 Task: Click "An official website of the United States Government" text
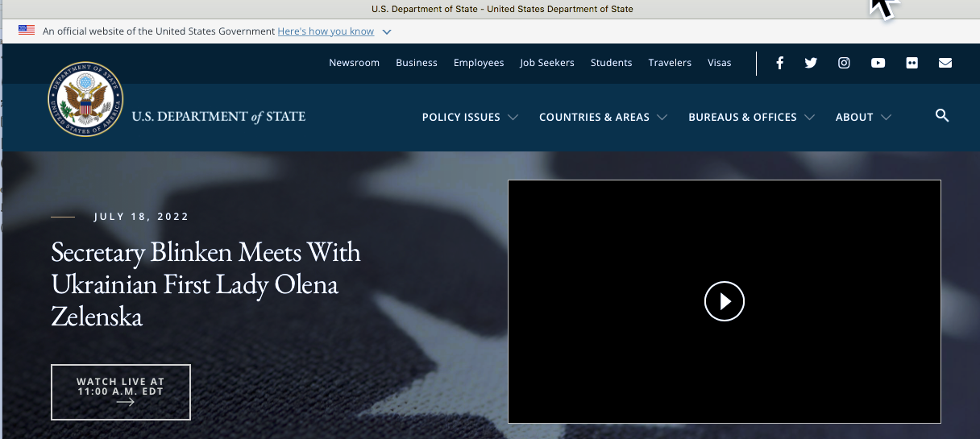pyautogui.click(x=159, y=31)
